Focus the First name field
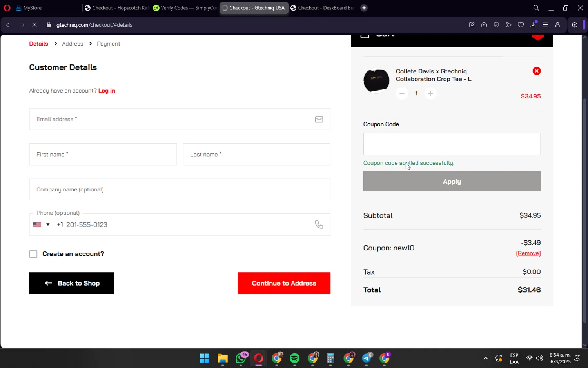588x368 pixels. tap(103, 154)
